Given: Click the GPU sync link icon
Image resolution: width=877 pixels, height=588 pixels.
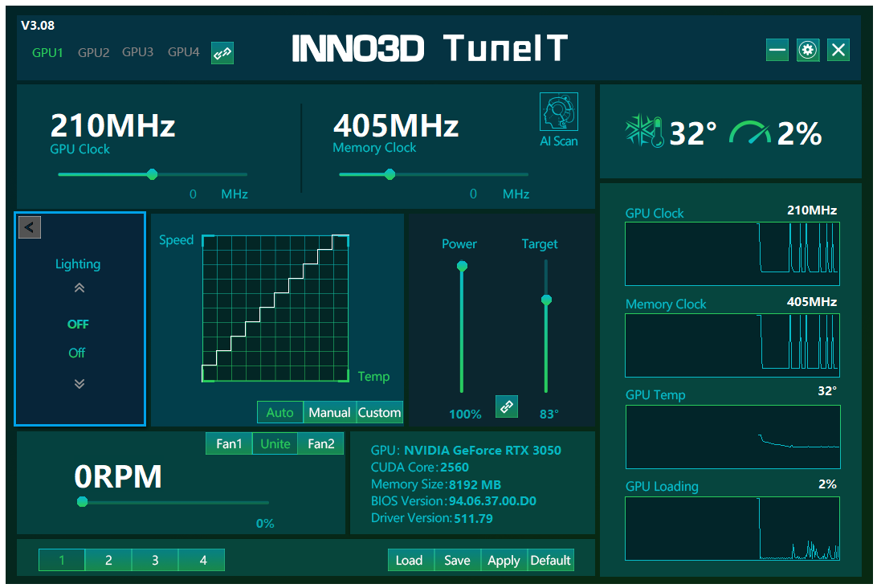Looking at the screenshot, I should 222,53.
